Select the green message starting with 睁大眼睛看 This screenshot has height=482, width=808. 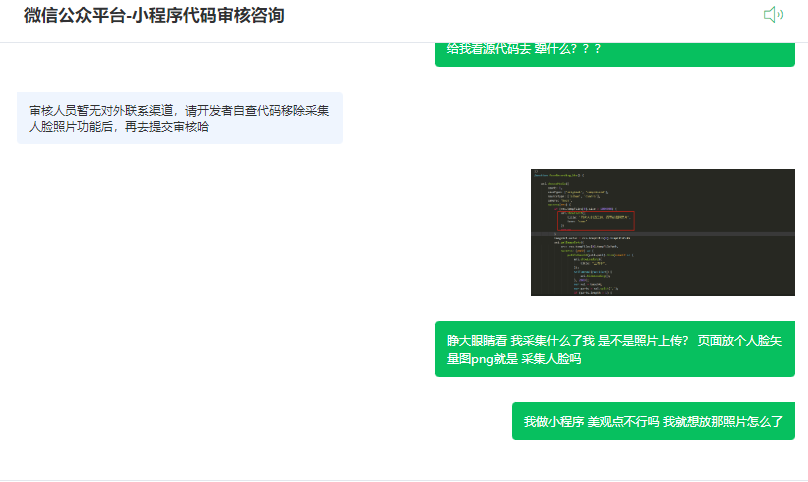point(615,349)
